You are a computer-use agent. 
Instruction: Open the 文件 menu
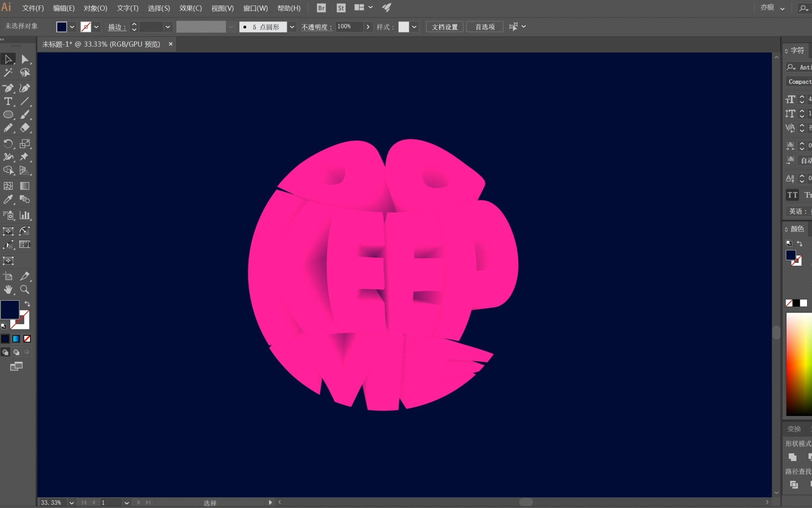[32, 8]
